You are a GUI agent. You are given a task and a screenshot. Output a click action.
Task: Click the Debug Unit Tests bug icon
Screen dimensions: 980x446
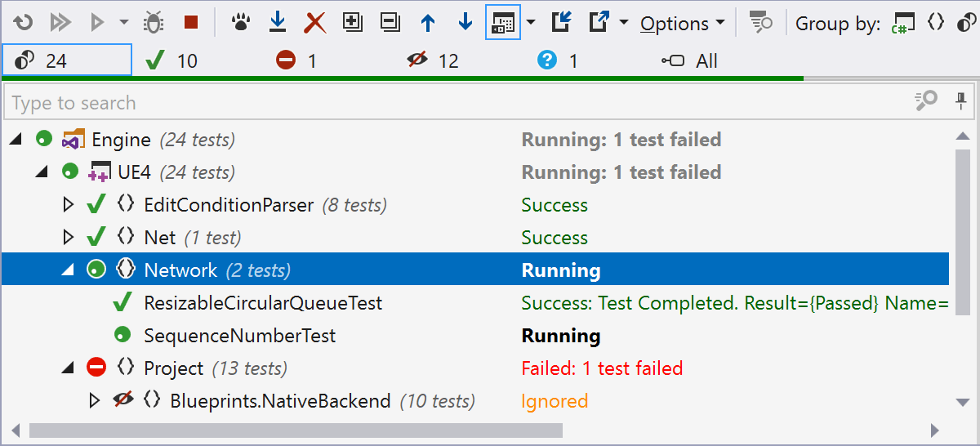tap(153, 23)
